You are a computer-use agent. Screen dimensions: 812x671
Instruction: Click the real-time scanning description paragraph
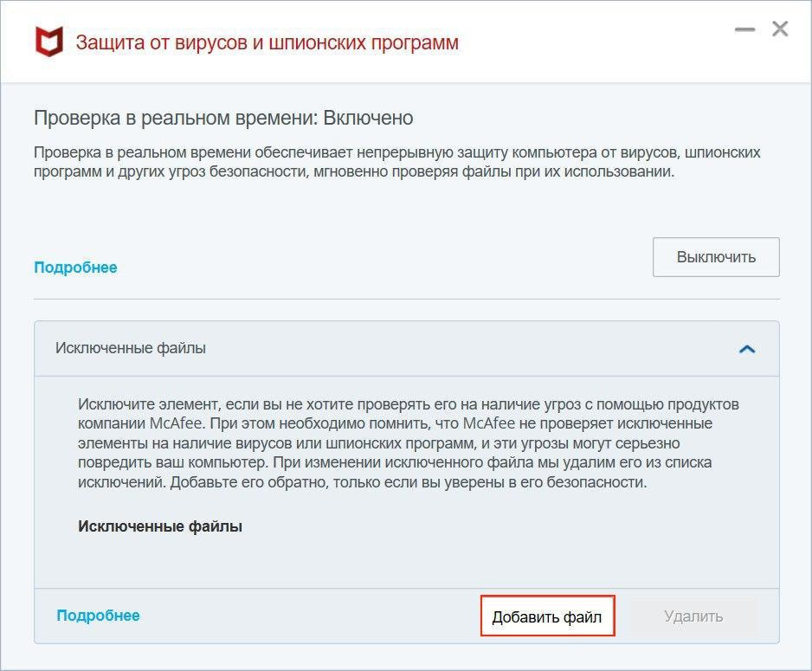[396, 162]
